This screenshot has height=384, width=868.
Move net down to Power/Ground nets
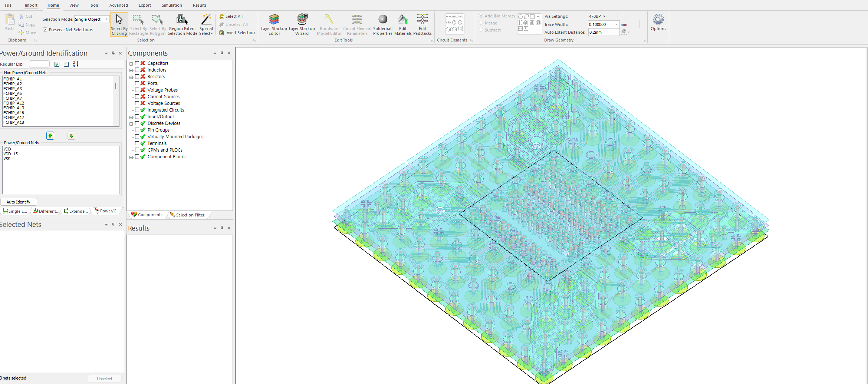tap(72, 136)
